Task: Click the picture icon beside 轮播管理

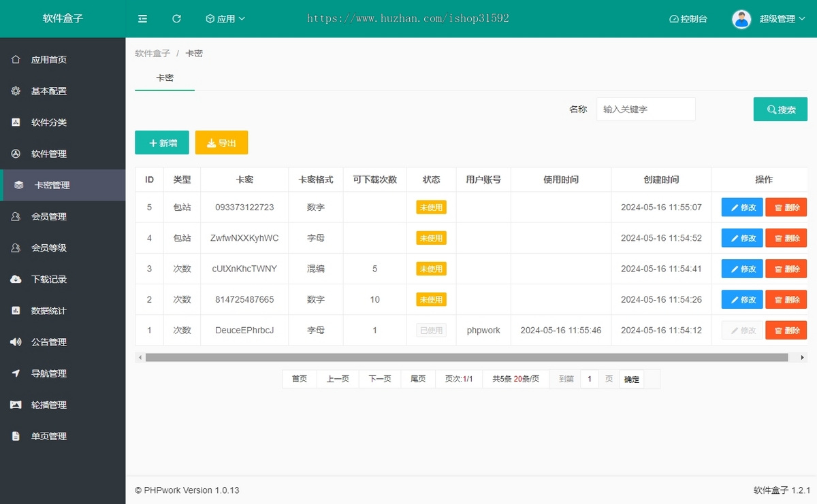Action: 16,405
